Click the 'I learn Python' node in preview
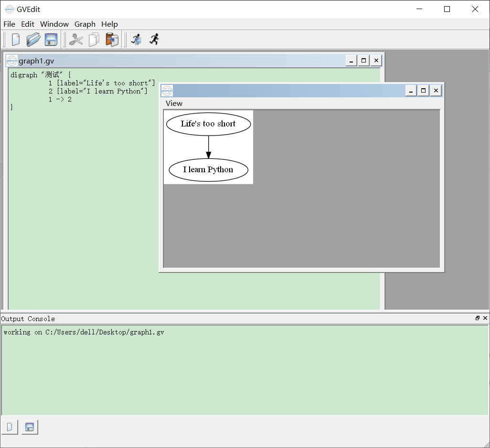Image resolution: width=490 pixels, height=448 pixels. pyautogui.click(x=208, y=170)
